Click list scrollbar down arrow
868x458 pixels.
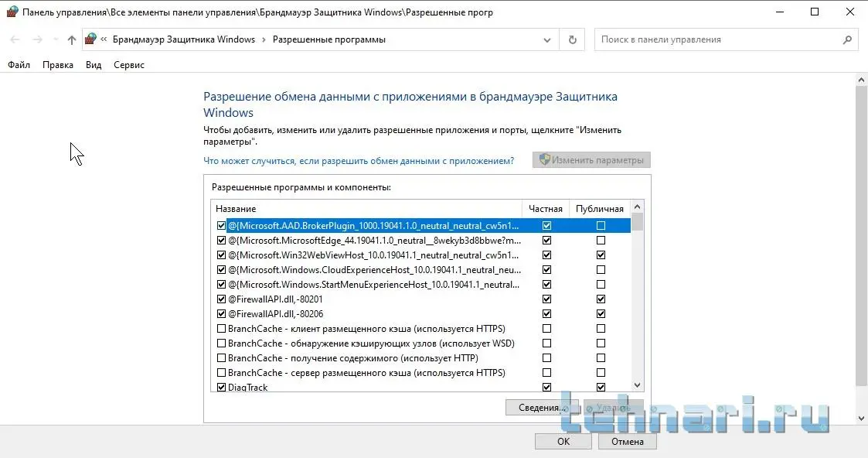point(637,385)
